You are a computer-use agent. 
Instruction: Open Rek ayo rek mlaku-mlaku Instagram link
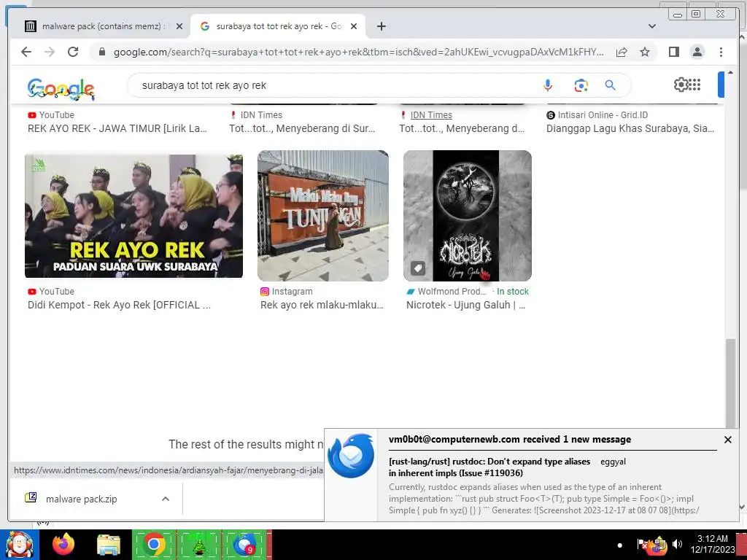pyautogui.click(x=322, y=305)
